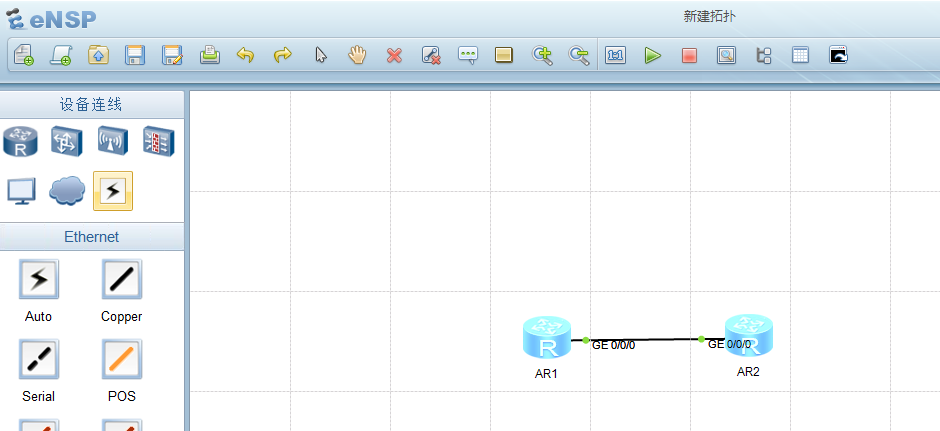Choose the Serial cable type
This screenshot has height=431, width=940.
(x=39, y=358)
